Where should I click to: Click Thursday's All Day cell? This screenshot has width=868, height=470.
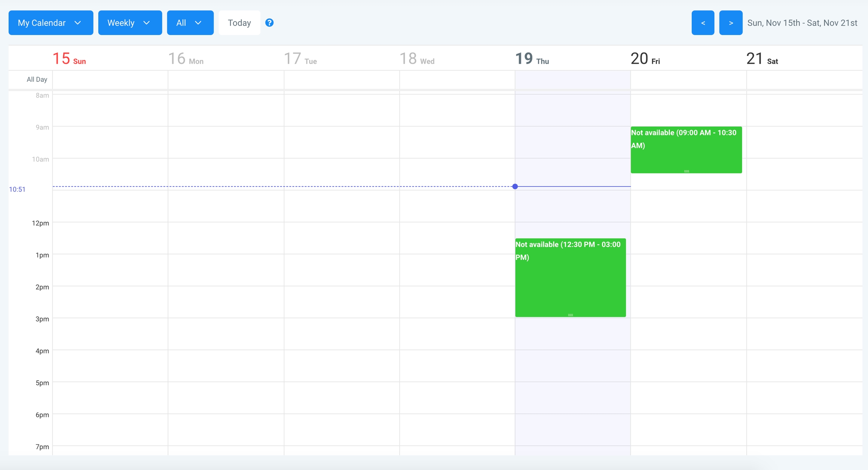572,80
